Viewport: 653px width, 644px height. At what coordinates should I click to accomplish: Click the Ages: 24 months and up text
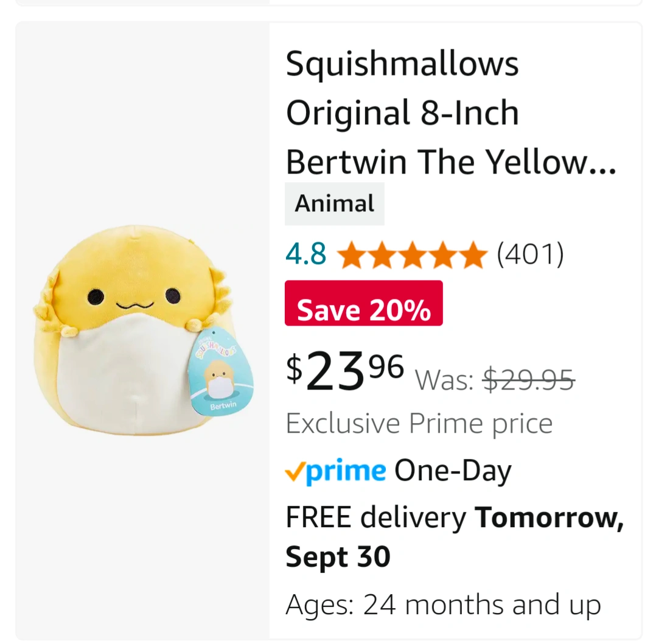(443, 605)
